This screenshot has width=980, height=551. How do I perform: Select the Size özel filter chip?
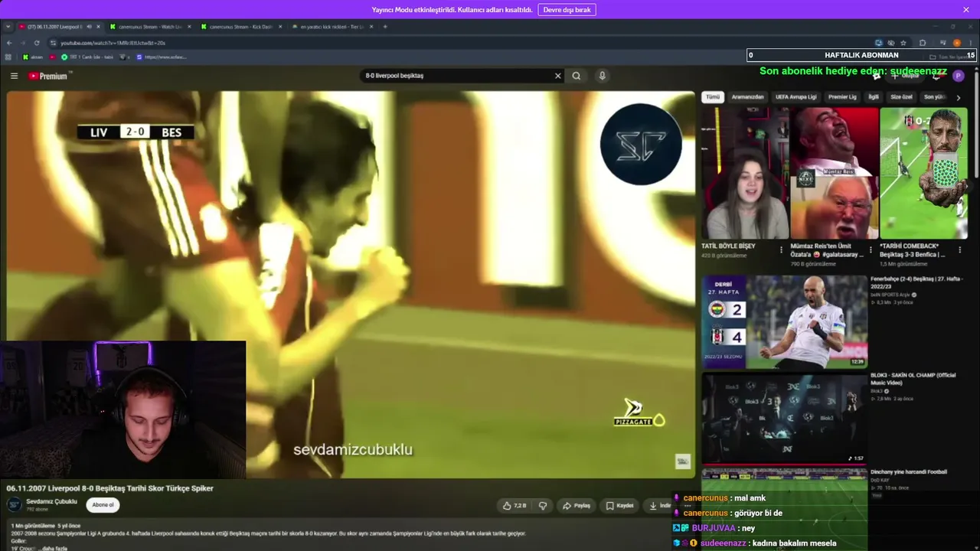point(902,97)
